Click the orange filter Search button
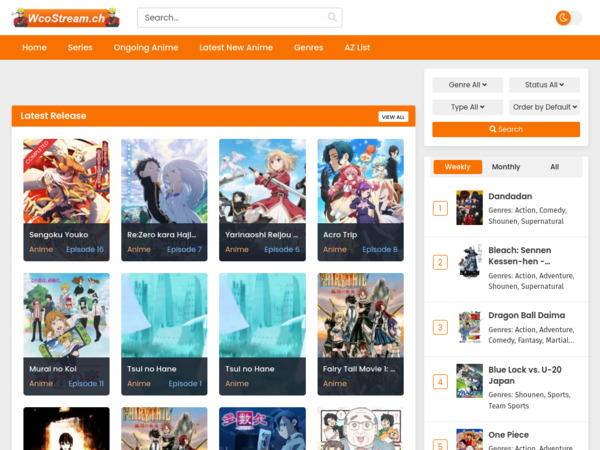 tap(506, 129)
